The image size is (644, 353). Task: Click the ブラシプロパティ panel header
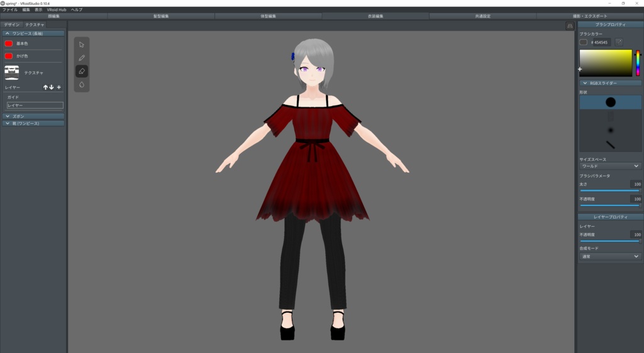pos(610,24)
